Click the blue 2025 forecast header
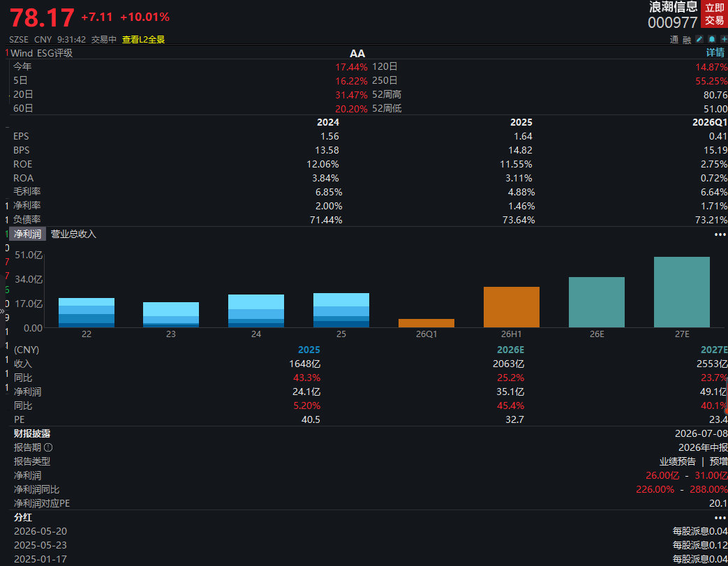Viewport: 728px width, 566px height. pos(309,350)
